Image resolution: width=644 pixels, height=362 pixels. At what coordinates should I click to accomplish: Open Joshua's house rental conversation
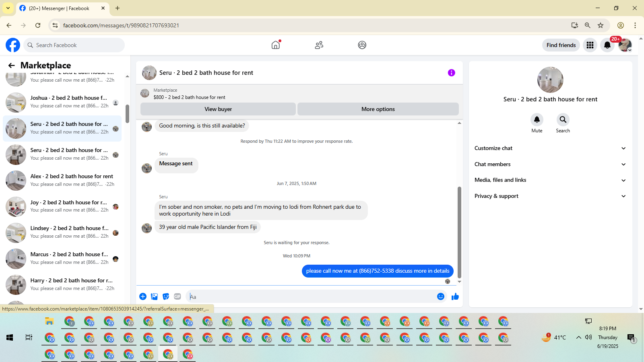62,102
